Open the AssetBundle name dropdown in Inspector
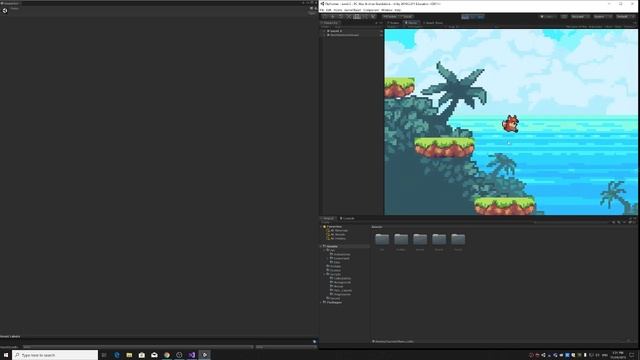The image size is (640, 360). point(138,347)
